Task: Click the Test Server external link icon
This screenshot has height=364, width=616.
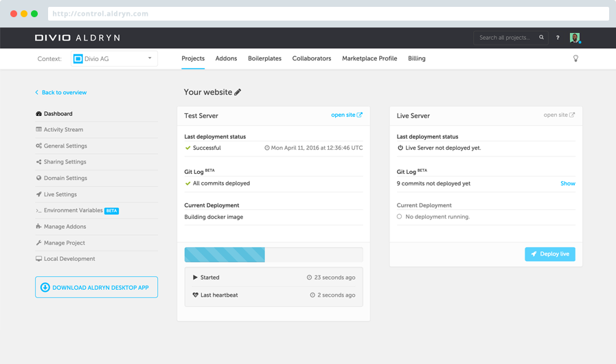Action: 359,115
